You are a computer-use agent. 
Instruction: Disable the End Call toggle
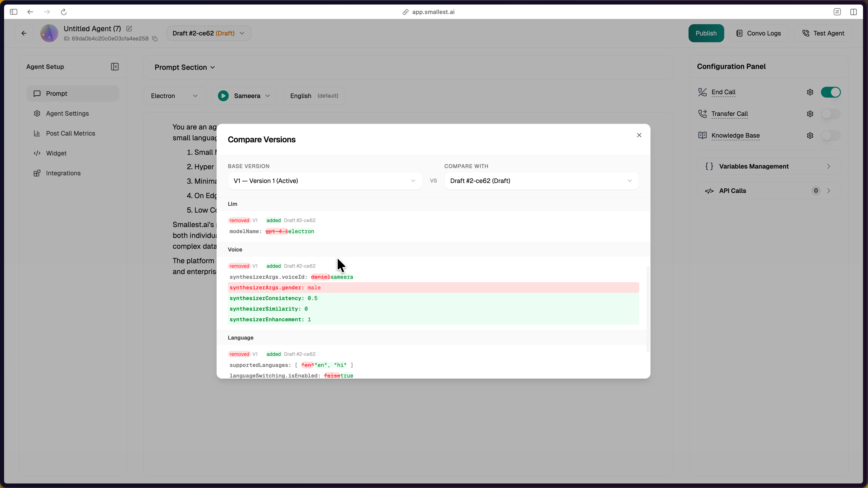tap(831, 92)
